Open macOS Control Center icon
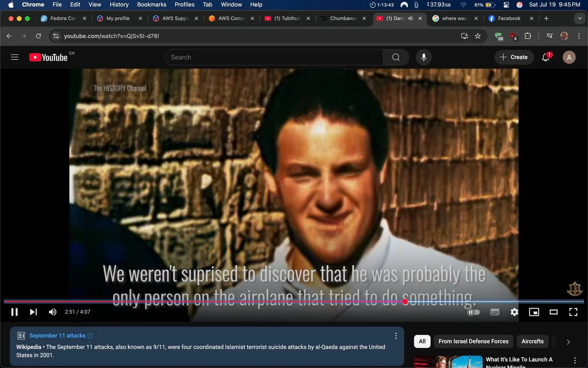The width and height of the screenshot is (588, 368). point(506,5)
